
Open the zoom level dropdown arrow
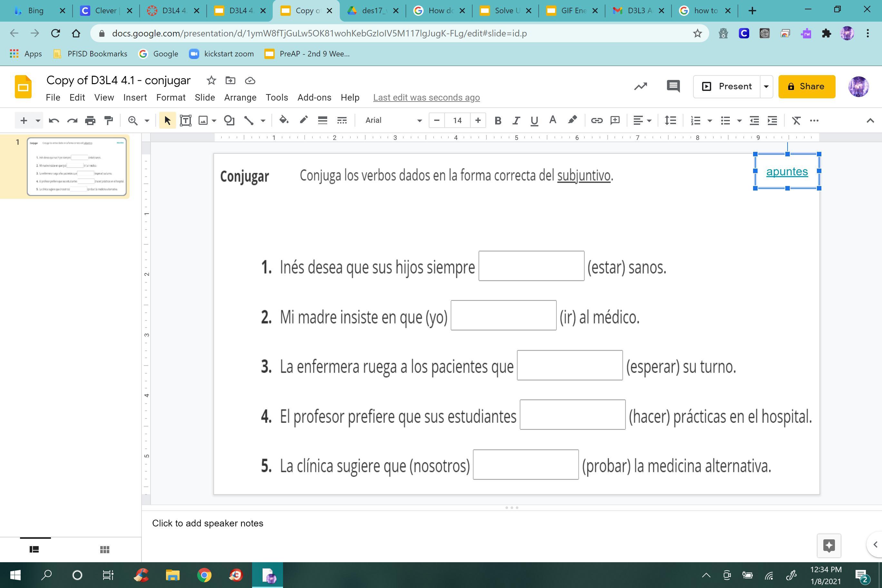[x=147, y=120]
